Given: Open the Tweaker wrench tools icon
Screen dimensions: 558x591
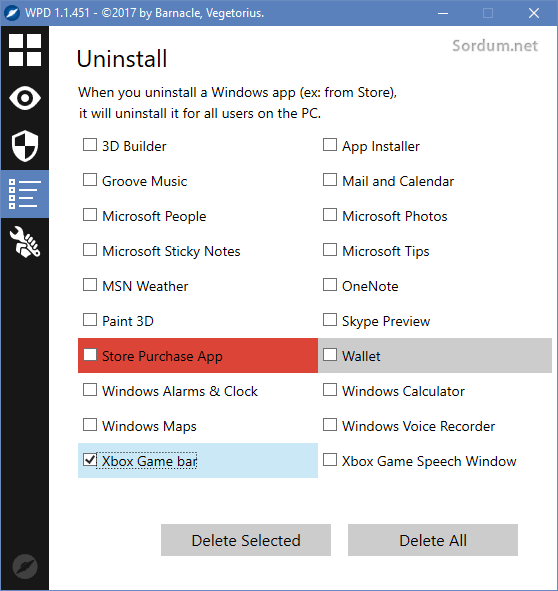Looking at the screenshot, I should click(25, 242).
